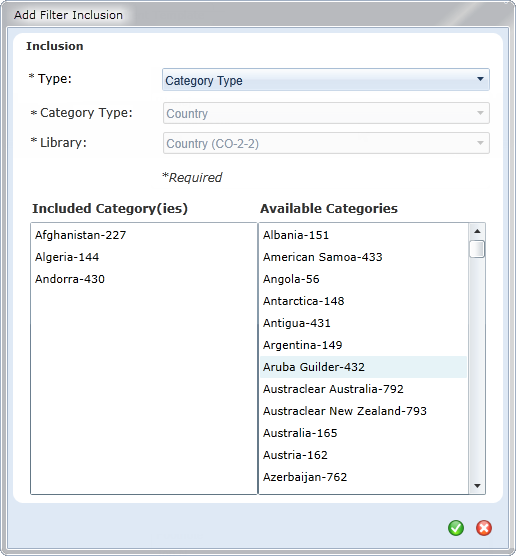The width and height of the screenshot is (516, 556).
Task: Open the Library Country (CO-2-2) dropdown
Action: point(326,143)
